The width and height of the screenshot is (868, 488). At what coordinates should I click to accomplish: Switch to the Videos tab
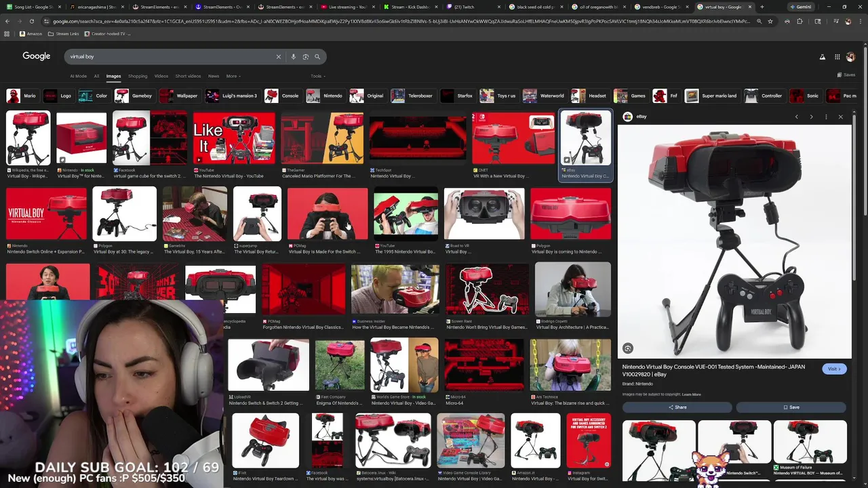(161, 76)
